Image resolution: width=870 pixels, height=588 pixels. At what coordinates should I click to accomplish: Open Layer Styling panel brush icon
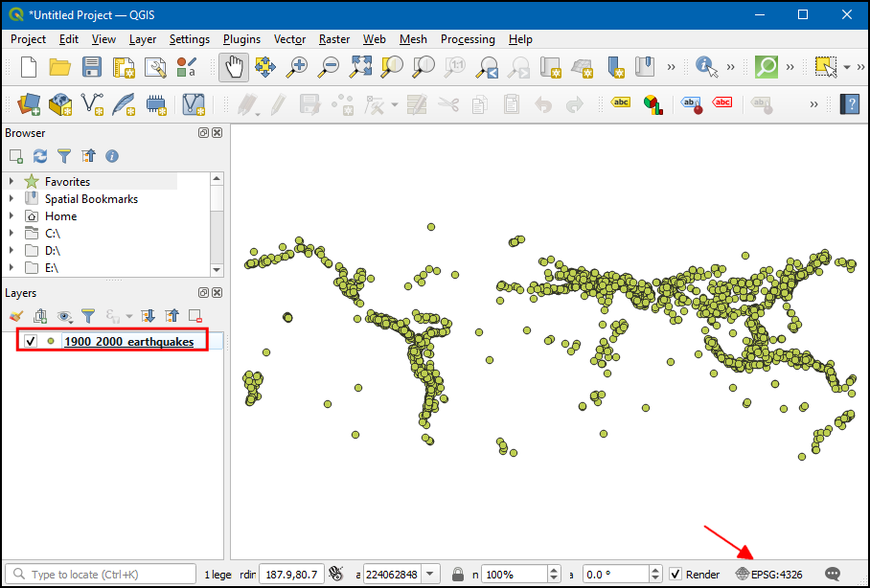[16, 315]
